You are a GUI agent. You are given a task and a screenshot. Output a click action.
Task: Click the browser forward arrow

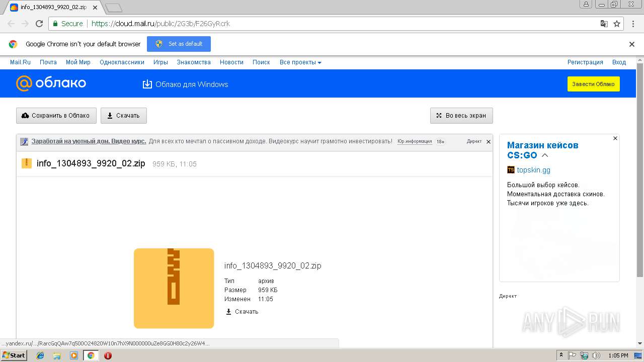[25, 24]
